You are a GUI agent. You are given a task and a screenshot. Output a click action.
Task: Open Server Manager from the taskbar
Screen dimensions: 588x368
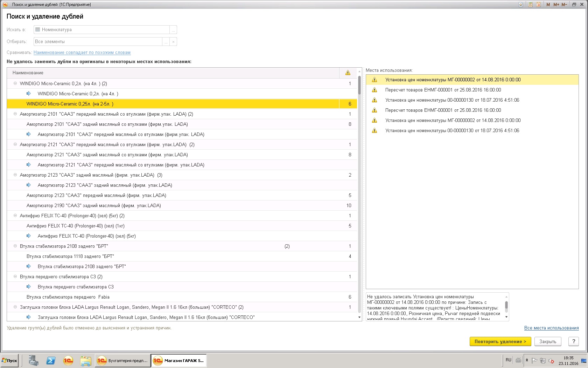tap(34, 360)
